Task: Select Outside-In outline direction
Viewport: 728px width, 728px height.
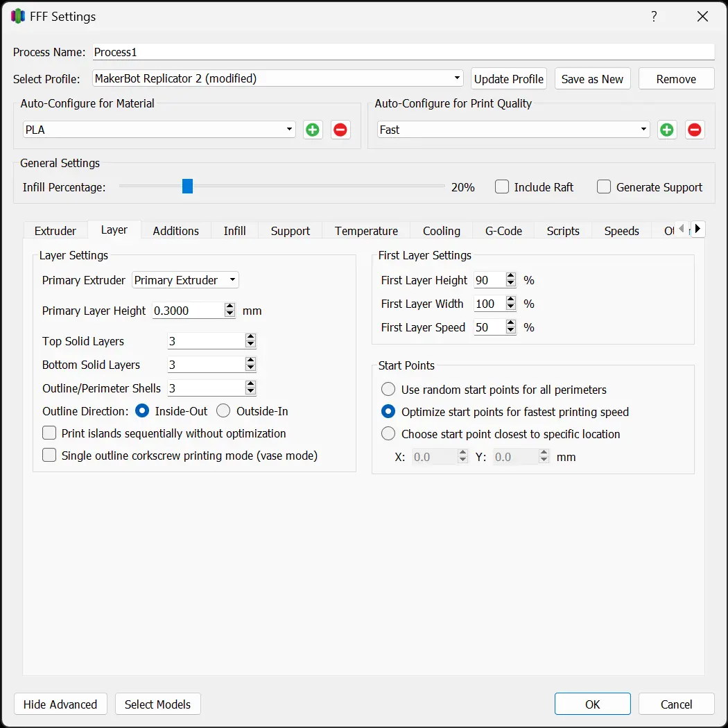Action: click(223, 411)
